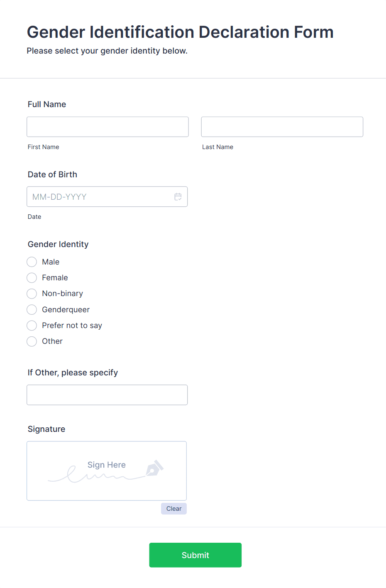
Task: Click the form title heading
Action: point(180,32)
